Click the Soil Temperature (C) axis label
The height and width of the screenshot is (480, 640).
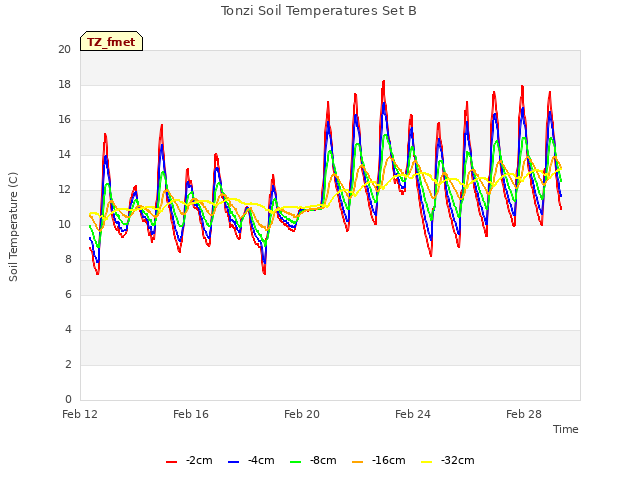tap(13, 227)
